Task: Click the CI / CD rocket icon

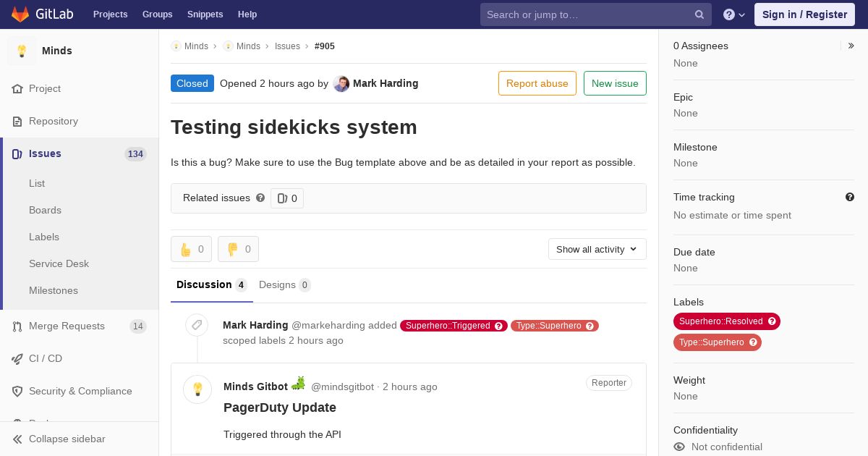Action: (17, 358)
